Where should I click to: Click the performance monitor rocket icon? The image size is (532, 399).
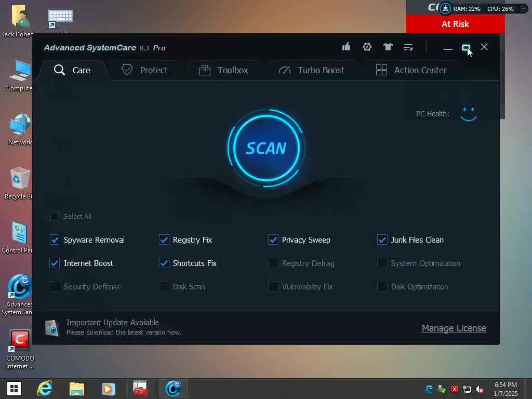(445, 8)
